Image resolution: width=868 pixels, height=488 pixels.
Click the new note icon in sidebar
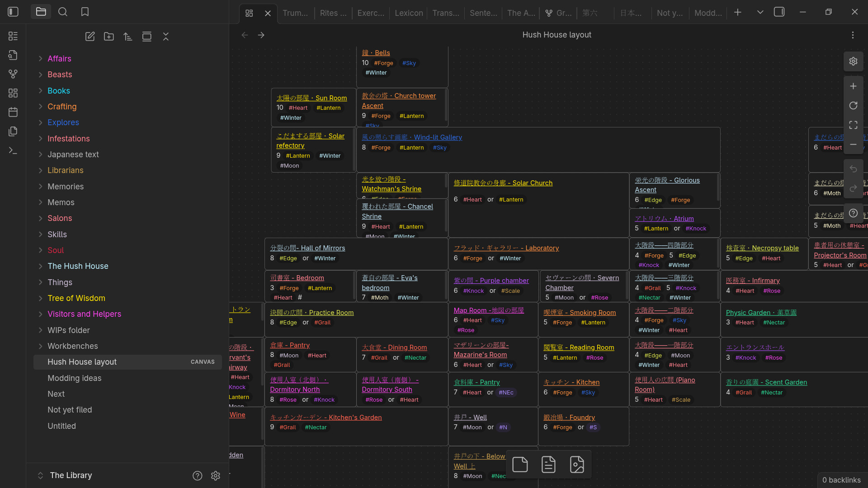click(90, 37)
